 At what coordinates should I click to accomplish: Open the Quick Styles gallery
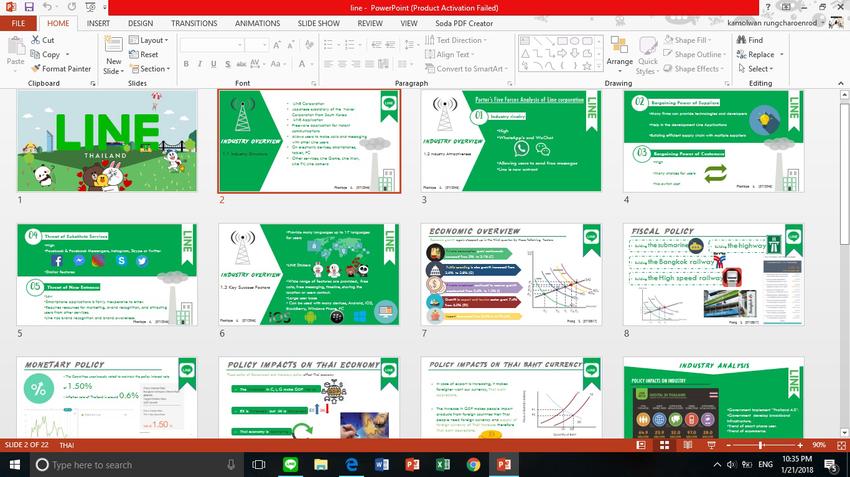click(x=647, y=54)
